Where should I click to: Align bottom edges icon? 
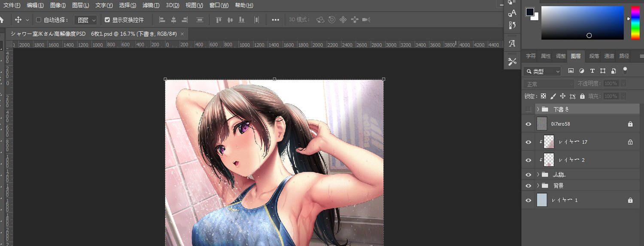pyautogui.click(x=242, y=20)
